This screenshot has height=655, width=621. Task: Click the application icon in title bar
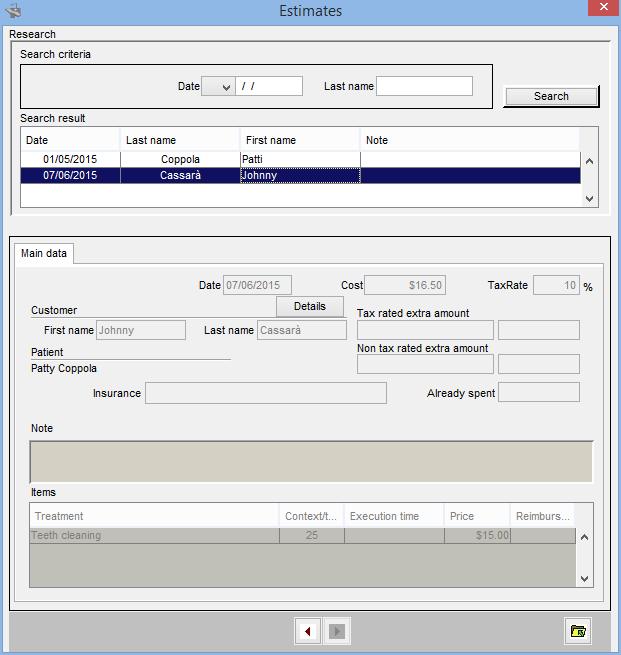13,11
